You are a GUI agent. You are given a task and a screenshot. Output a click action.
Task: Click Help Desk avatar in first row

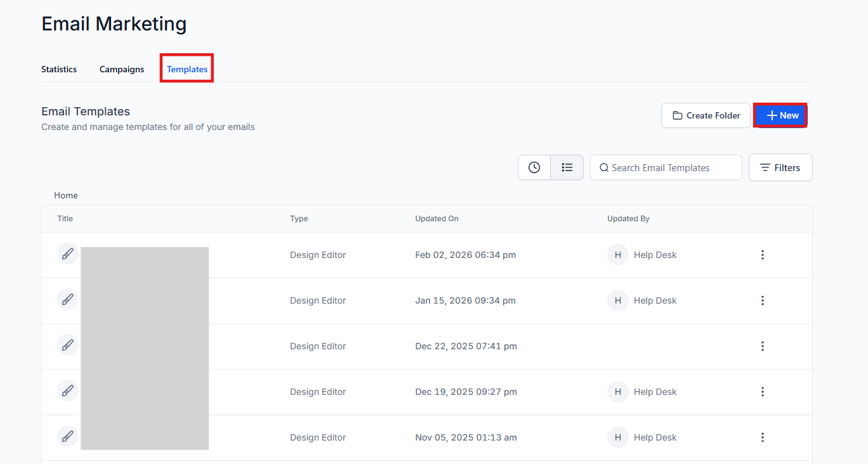pyautogui.click(x=617, y=255)
